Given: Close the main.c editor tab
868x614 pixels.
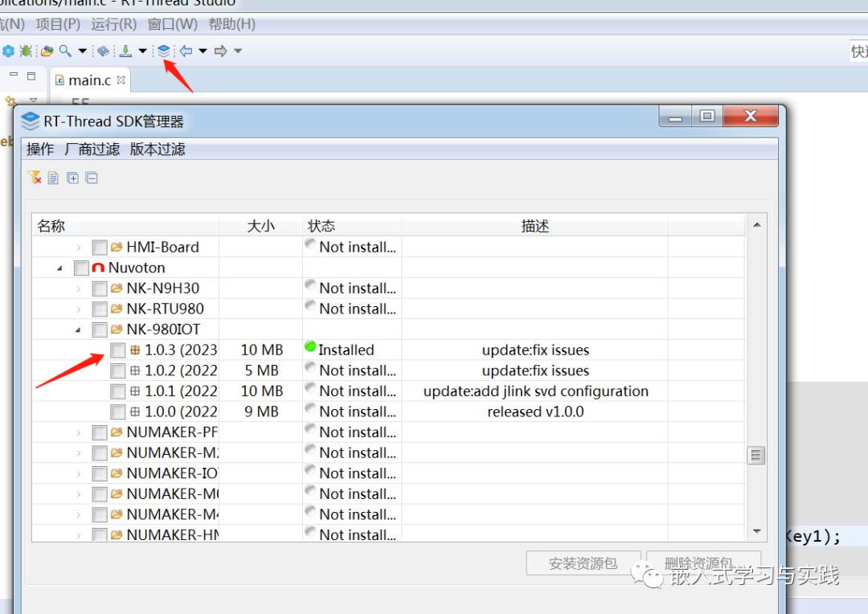Looking at the screenshot, I should tap(121, 80).
